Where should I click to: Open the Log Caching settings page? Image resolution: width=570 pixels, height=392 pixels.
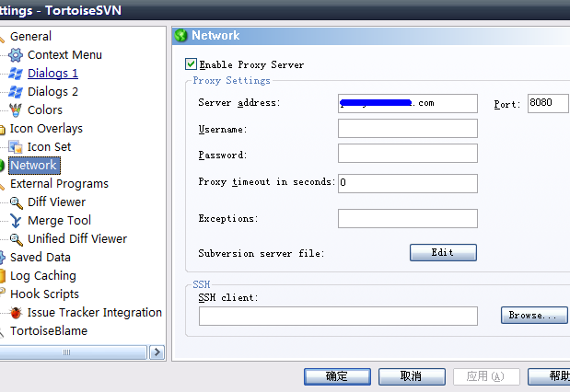(42, 276)
